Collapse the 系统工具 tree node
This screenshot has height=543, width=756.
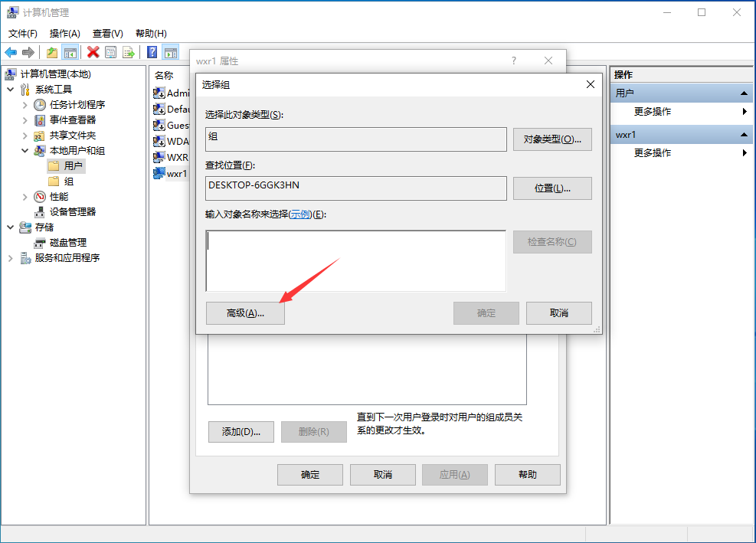[10, 89]
